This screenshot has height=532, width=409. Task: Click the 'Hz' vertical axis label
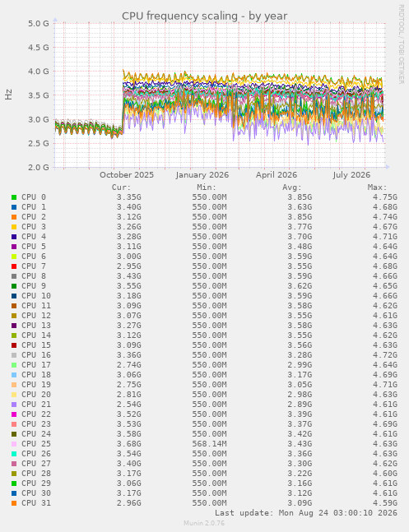(8, 95)
